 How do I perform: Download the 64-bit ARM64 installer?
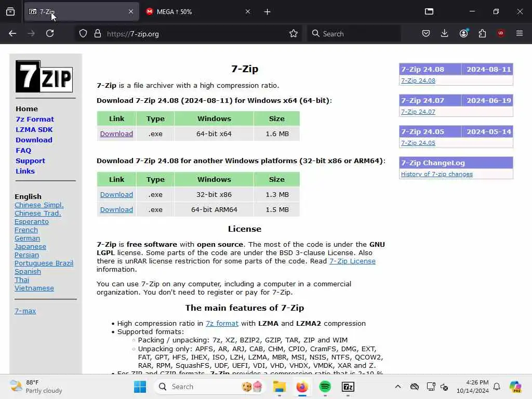coord(116,209)
